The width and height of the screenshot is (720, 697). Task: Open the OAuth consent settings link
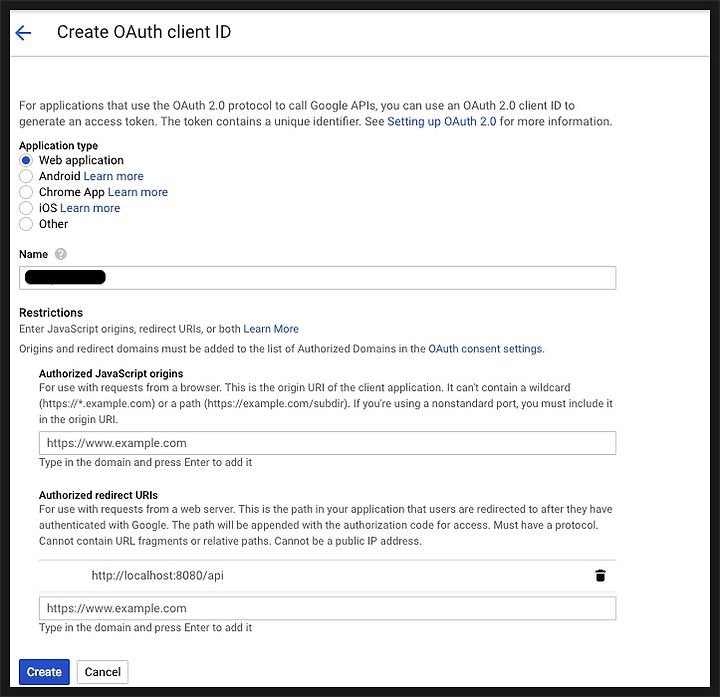(486, 349)
